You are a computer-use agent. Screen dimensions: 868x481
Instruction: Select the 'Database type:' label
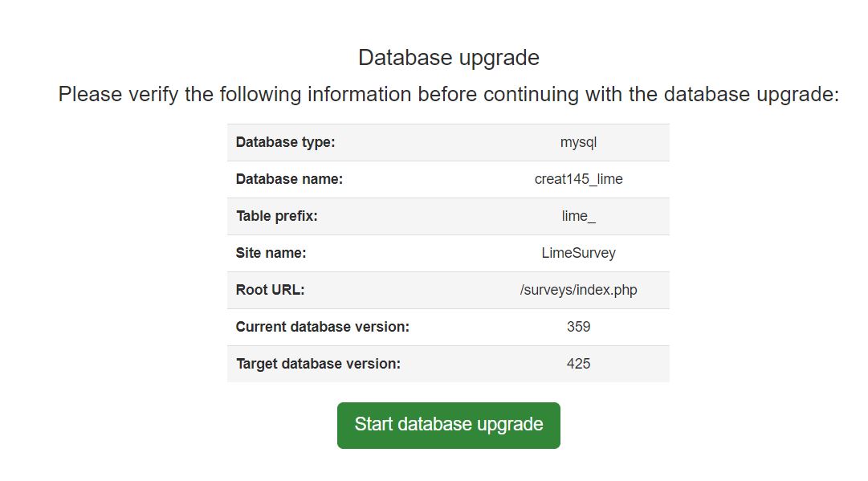(x=285, y=142)
